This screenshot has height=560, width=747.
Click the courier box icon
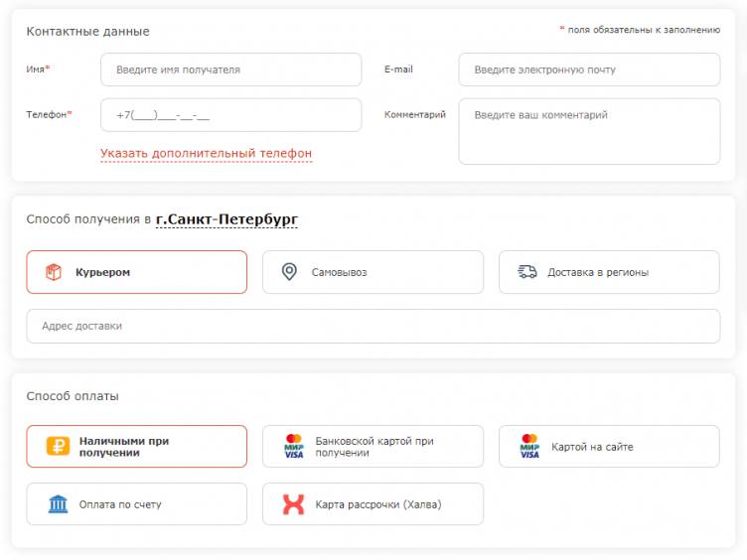(x=54, y=272)
